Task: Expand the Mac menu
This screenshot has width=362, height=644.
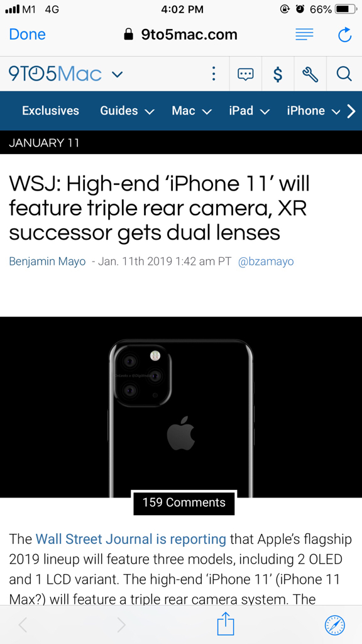Action: [192, 111]
